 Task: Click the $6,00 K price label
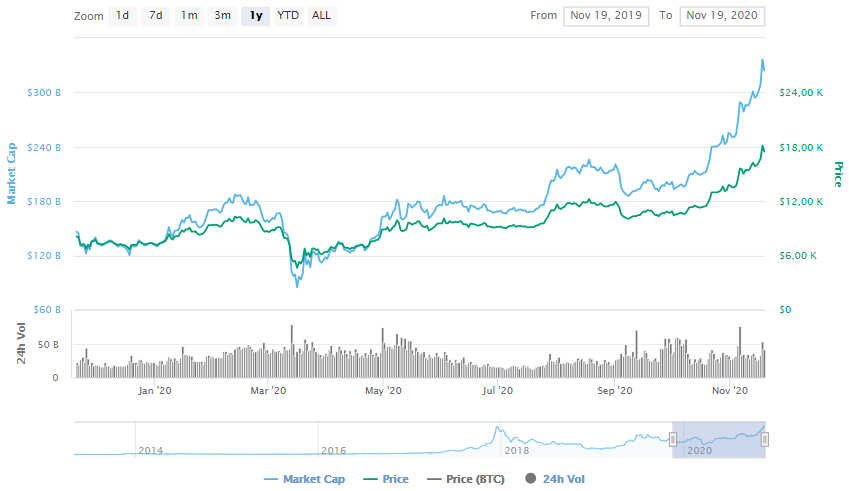click(798, 256)
